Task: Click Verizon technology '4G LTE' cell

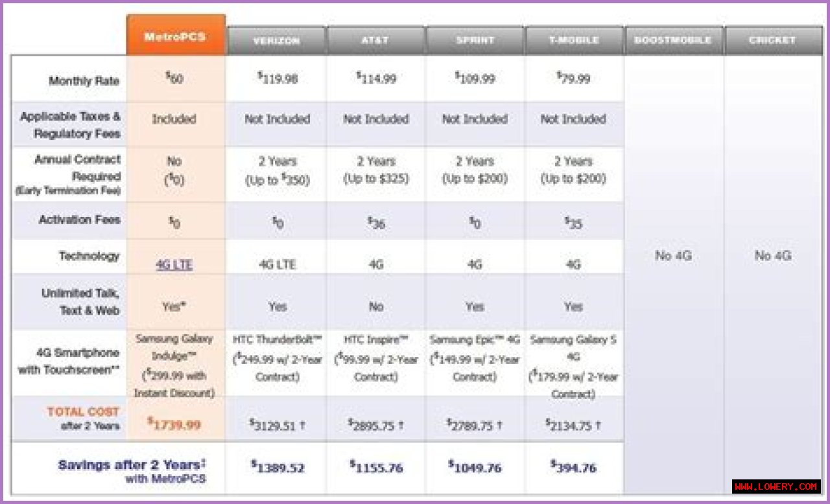Action: pos(278,264)
